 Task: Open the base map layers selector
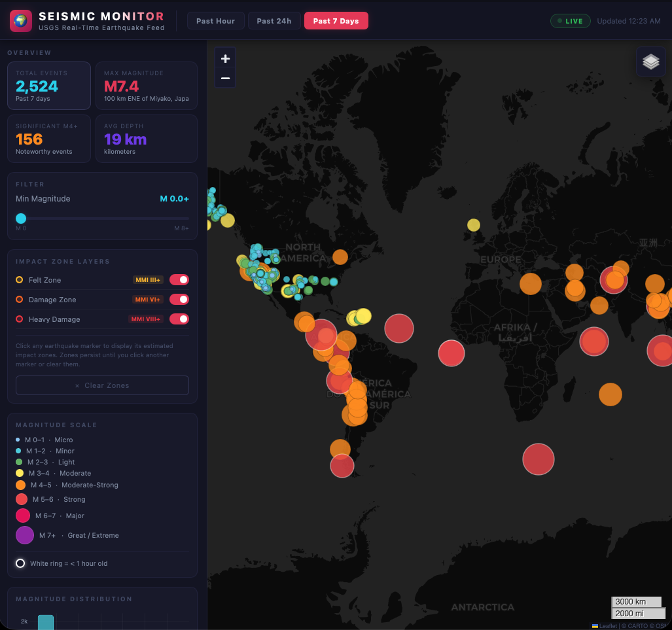click(x=650, y=61)
